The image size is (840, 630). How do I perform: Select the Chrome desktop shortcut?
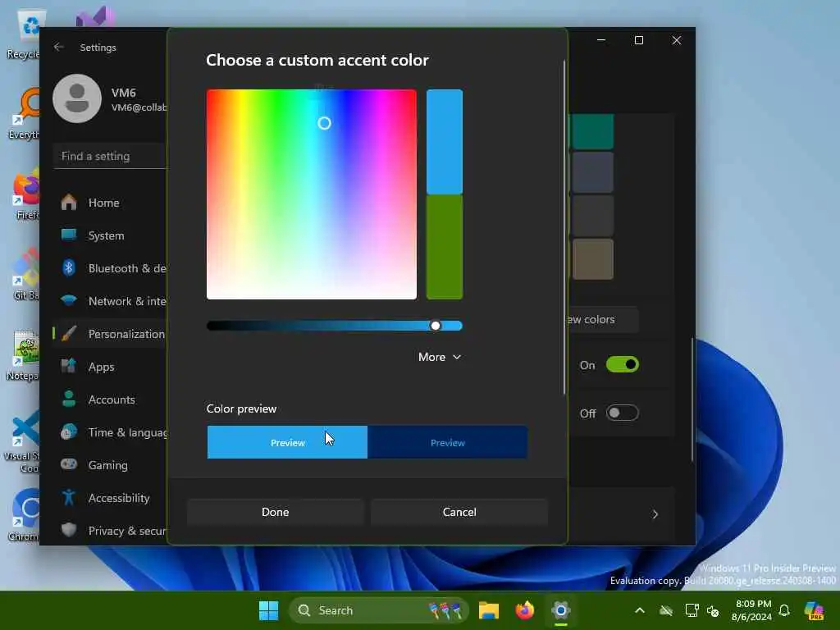point(25,515)
